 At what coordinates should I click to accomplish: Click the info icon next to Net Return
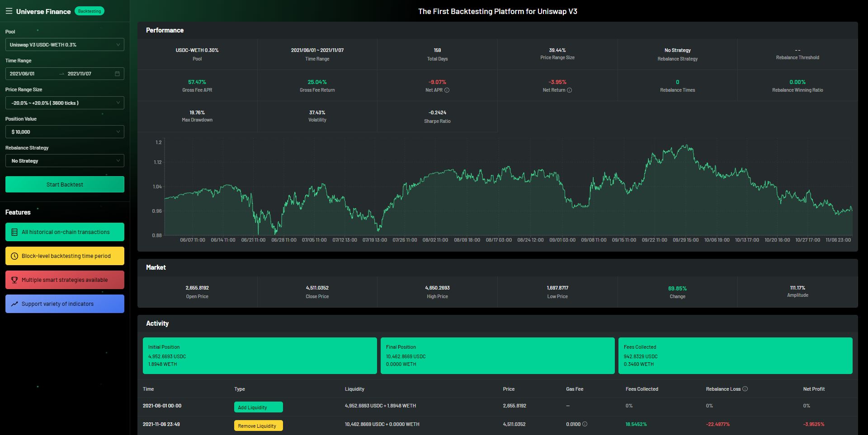(570, 90)
